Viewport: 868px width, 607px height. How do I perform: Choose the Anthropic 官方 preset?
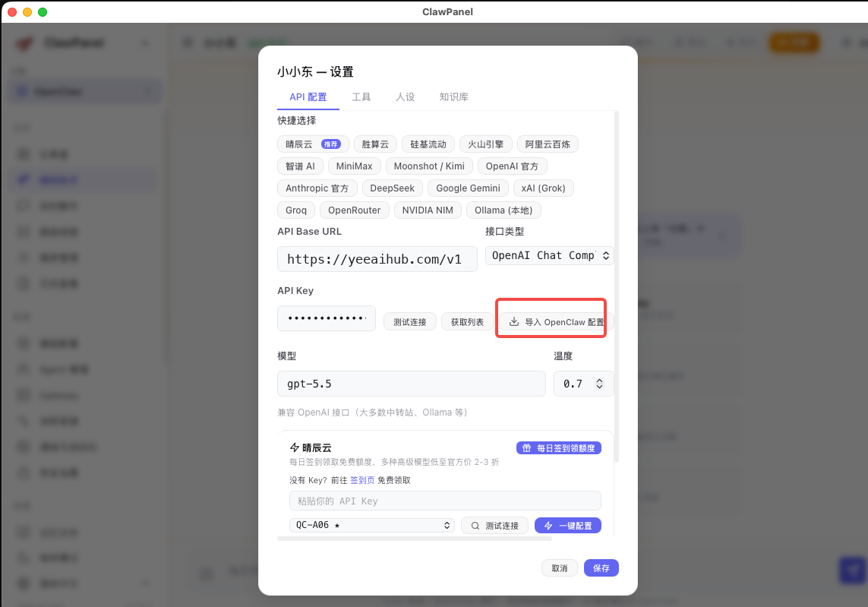click(x=317, y=188)
